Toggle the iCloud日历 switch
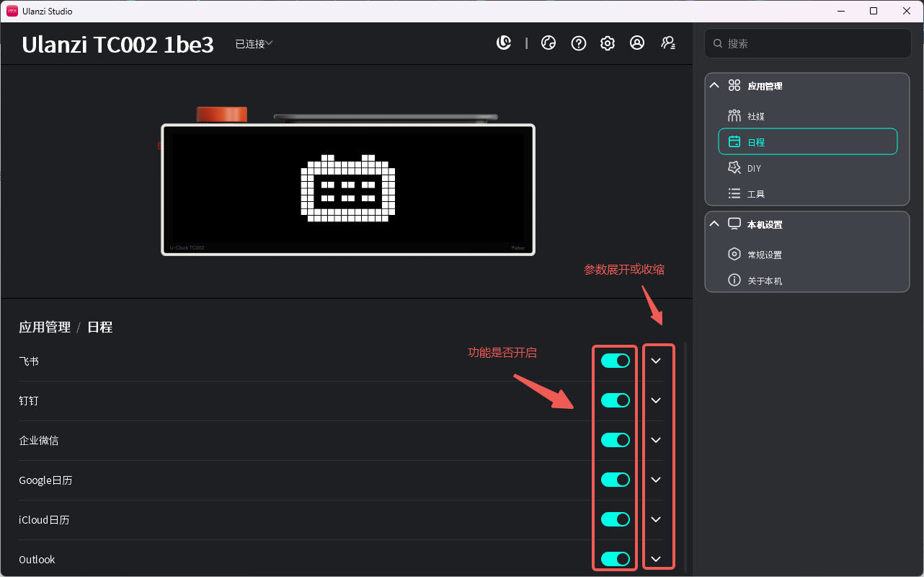Screen dimensions: 924x577 616,519
